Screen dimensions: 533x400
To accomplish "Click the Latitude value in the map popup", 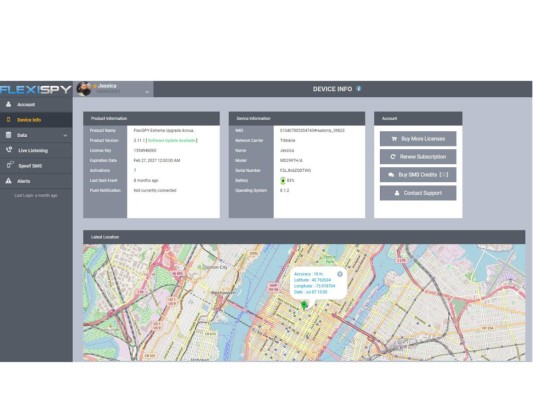I will tap(321, 280).
